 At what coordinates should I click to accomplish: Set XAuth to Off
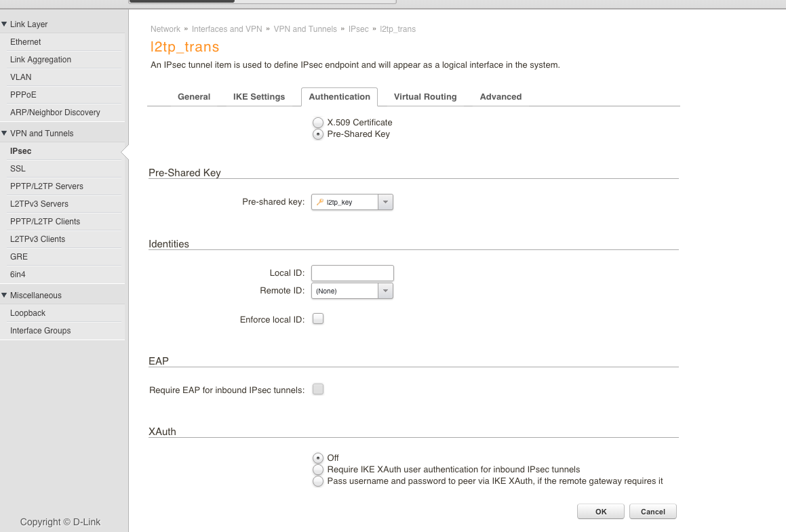(x=317, y=458)
